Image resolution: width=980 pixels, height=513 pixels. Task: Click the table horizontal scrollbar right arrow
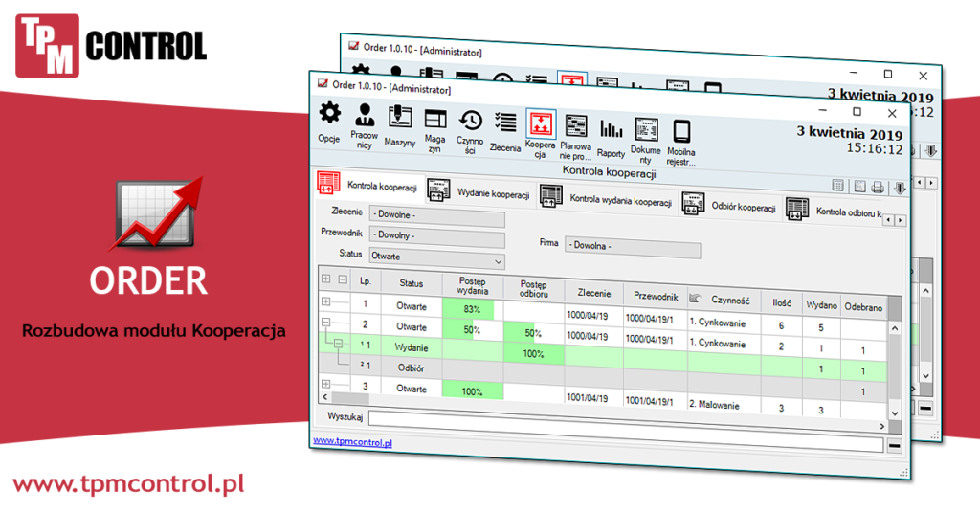881,426
